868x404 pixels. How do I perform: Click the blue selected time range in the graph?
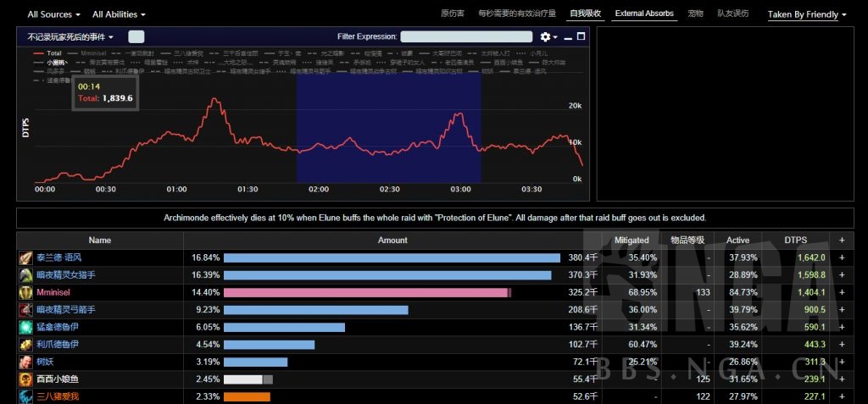point(388,128)
